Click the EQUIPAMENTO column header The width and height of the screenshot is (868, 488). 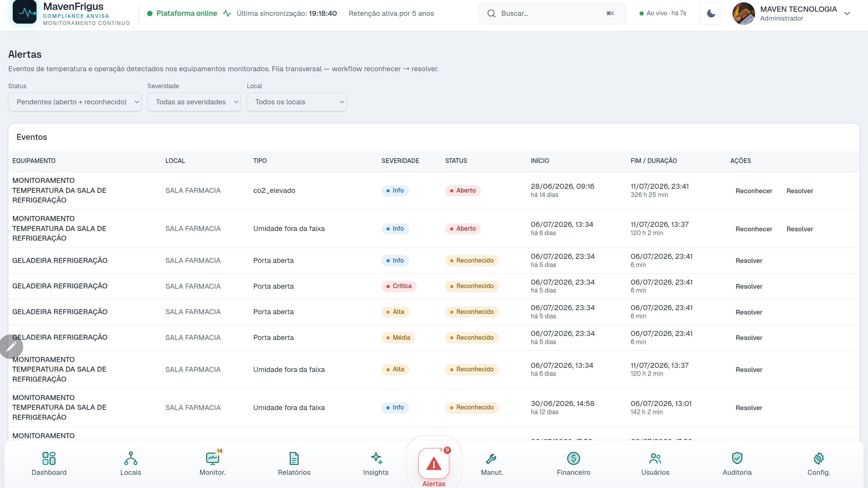[x=34, y=161]
